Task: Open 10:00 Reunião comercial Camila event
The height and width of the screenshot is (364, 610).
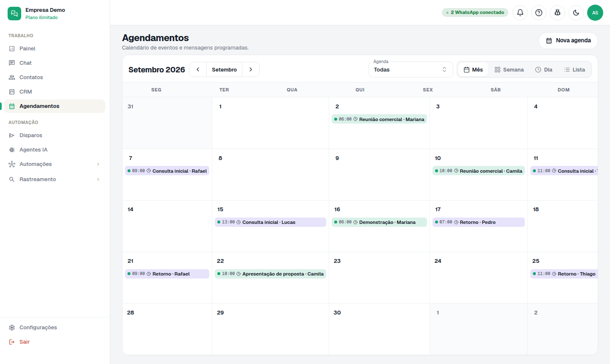Action: [x=479, y=171]
